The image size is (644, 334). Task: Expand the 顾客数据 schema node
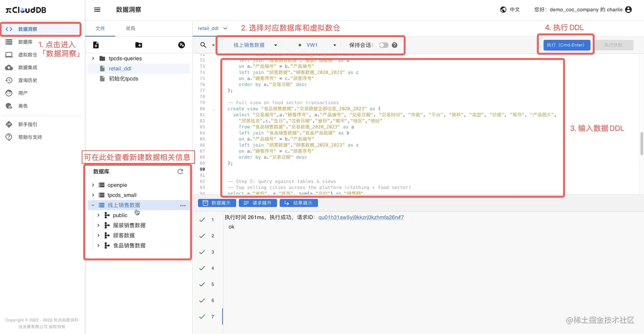[98, 235]
